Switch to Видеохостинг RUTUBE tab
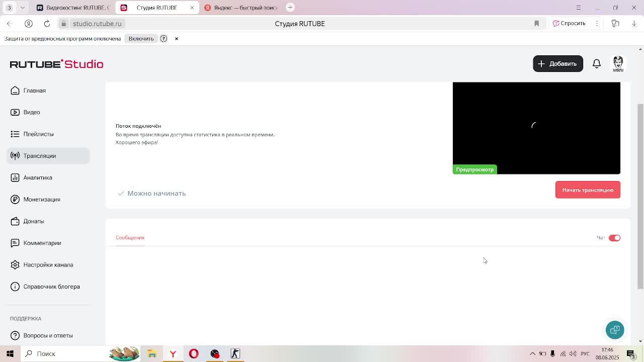 (73, 8)
